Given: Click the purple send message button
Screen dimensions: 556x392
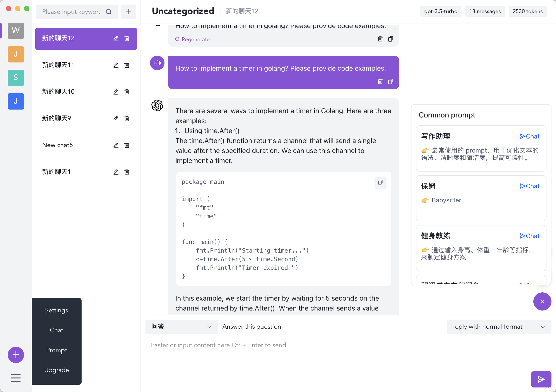Looking at the screenshot, I should click(541, 379).
